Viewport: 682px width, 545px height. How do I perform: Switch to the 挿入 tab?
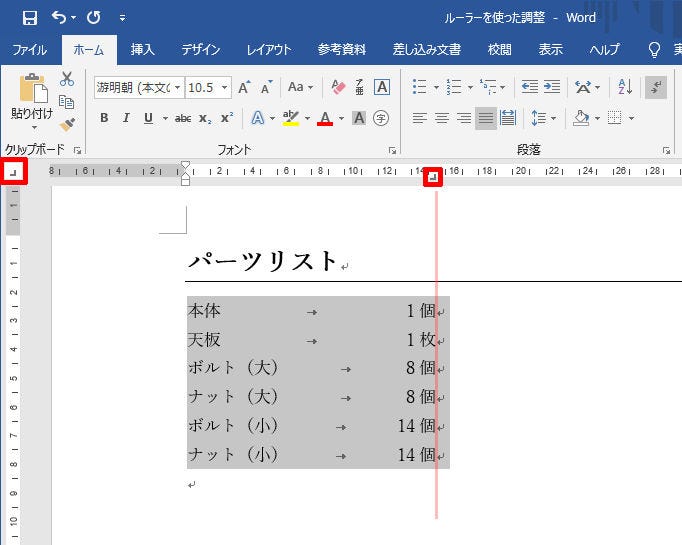click(143, 50)
